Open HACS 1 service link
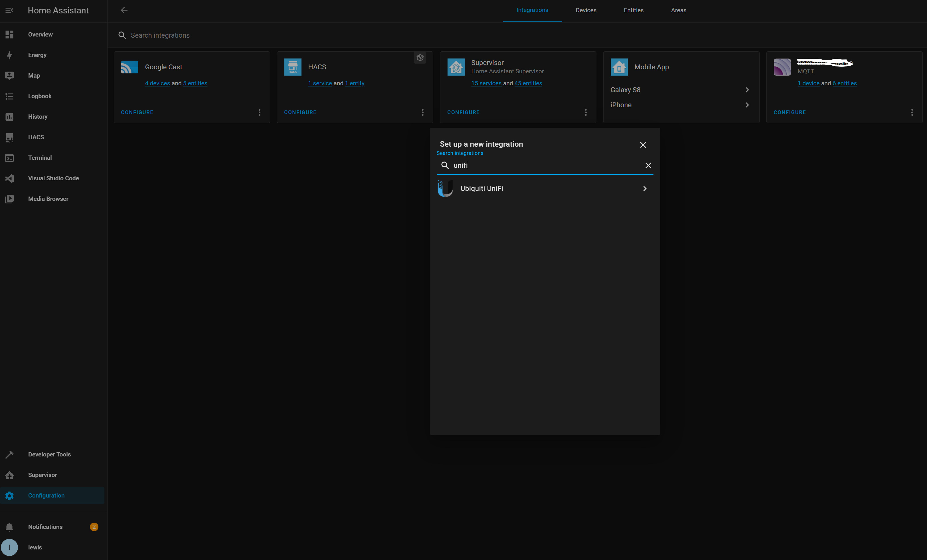 pyautogui.click(x=320, y=83)
